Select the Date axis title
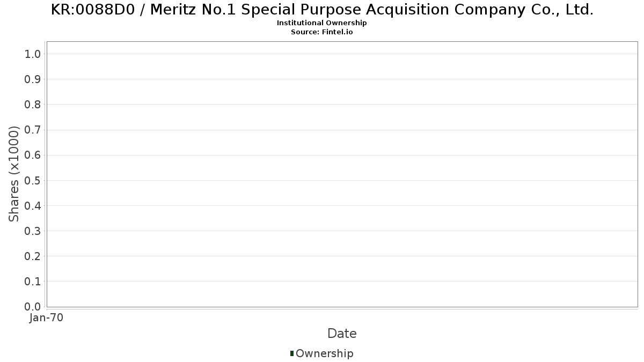The height and width of the screenshot is (362, 644). [342, 334]
